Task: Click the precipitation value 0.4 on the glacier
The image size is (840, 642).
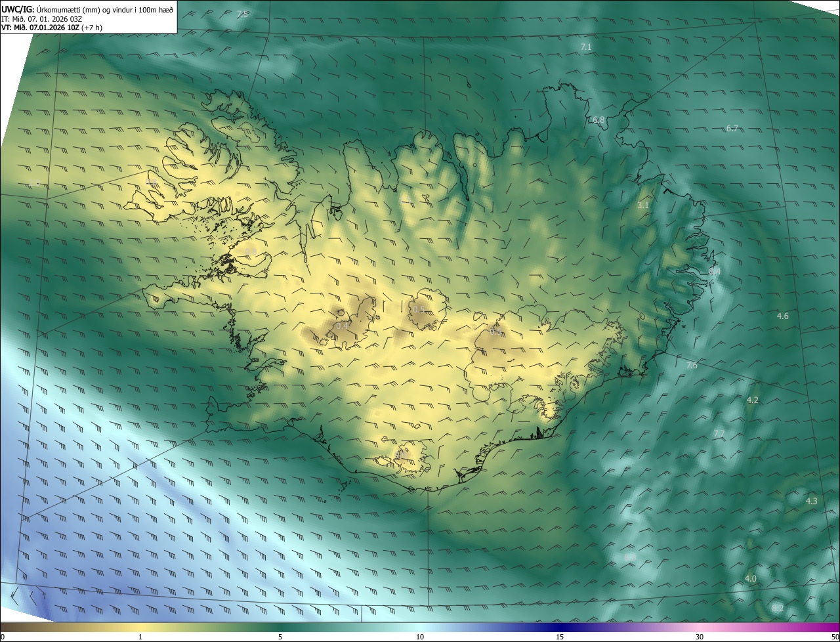Action: pyautogui.click(x=342, y=326)
